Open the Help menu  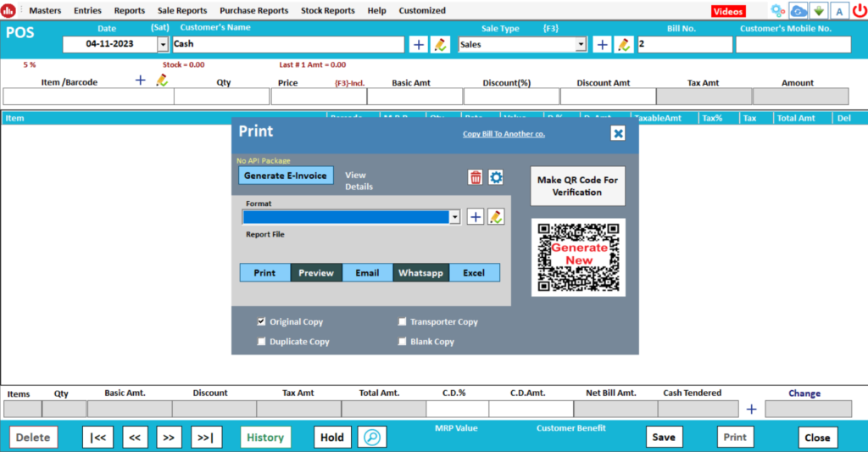pos(376,10)
